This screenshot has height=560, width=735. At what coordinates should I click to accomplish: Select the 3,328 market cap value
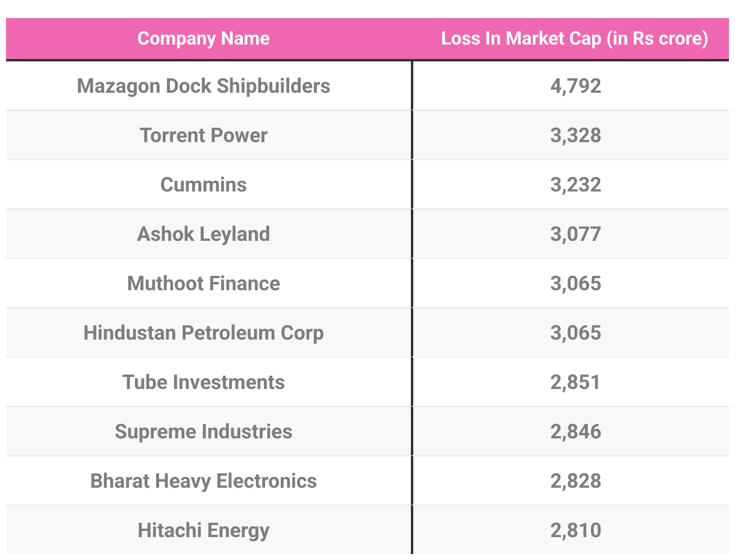pos(575,135)
